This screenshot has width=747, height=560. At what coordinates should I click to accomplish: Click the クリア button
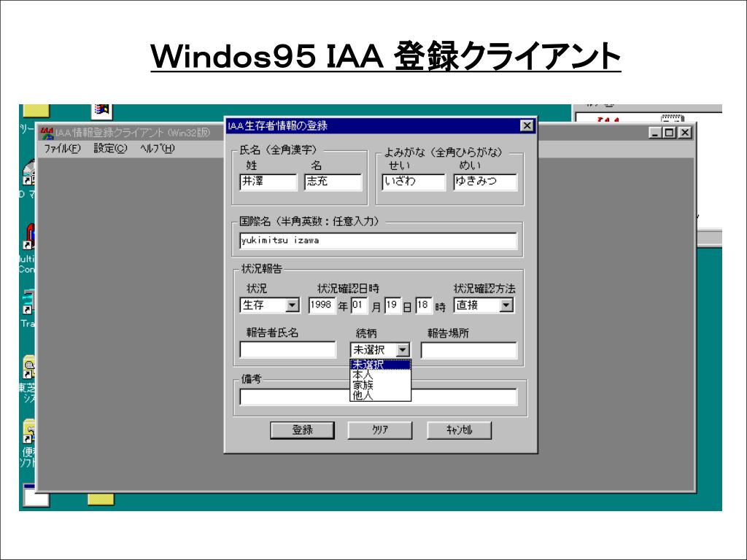379,430
